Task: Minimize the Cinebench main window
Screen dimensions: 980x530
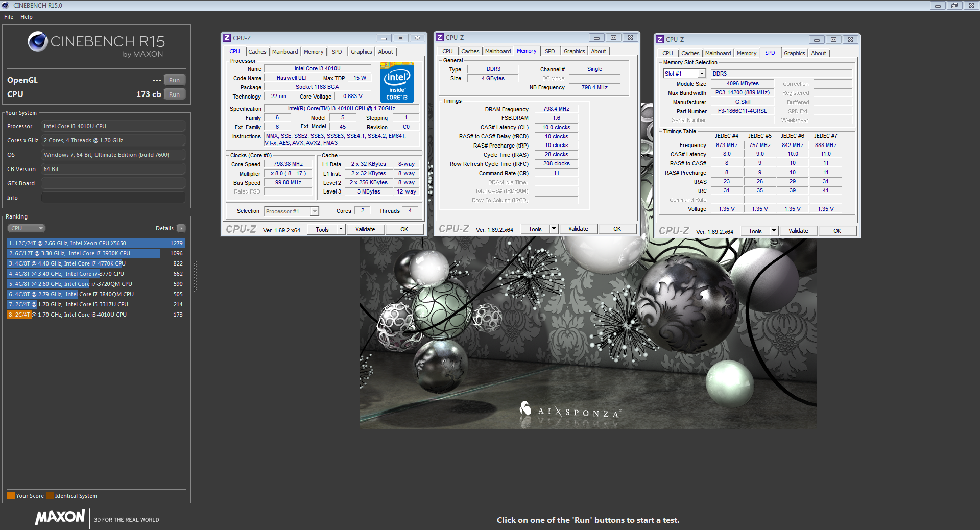Action: pos(937,6)
